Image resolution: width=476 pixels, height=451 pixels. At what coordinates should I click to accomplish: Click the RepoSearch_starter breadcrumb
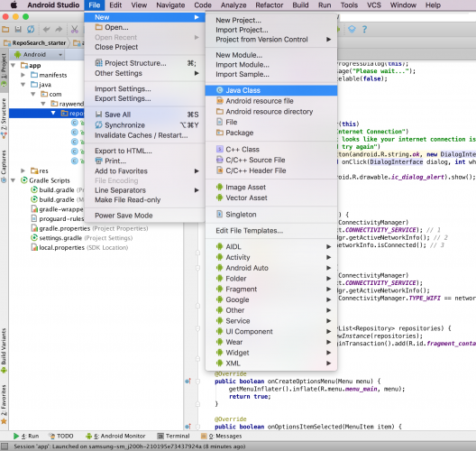[x=35, y=42]
